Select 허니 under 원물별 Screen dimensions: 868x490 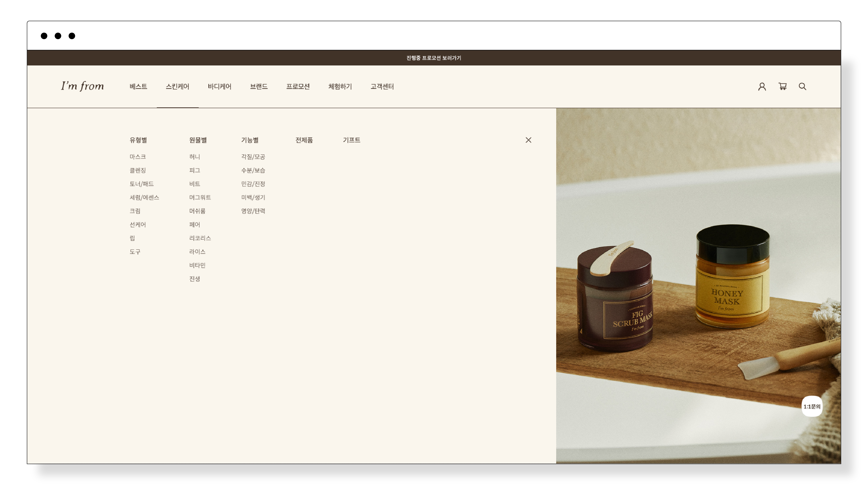click(x=194, y=157)
